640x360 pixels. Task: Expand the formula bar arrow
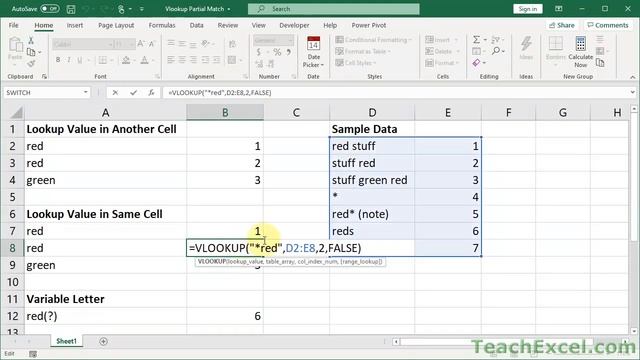pyautogui.click(x=632, y=93)
